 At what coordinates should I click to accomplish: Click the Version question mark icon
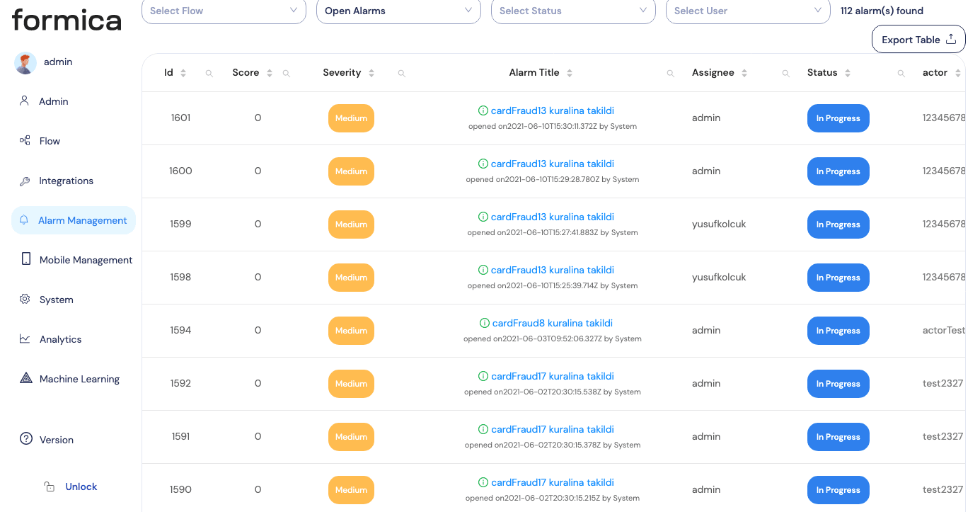coord(26,439)
